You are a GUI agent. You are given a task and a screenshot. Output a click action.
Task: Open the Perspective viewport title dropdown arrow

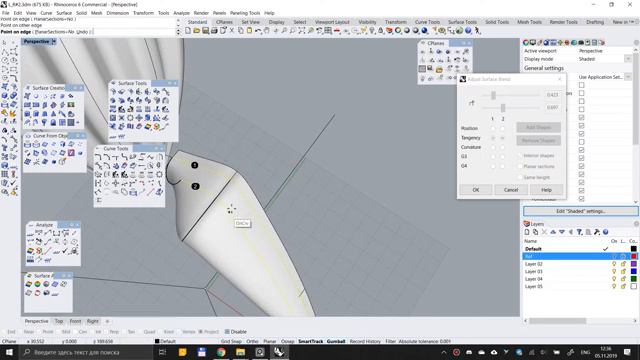(54, 42)
